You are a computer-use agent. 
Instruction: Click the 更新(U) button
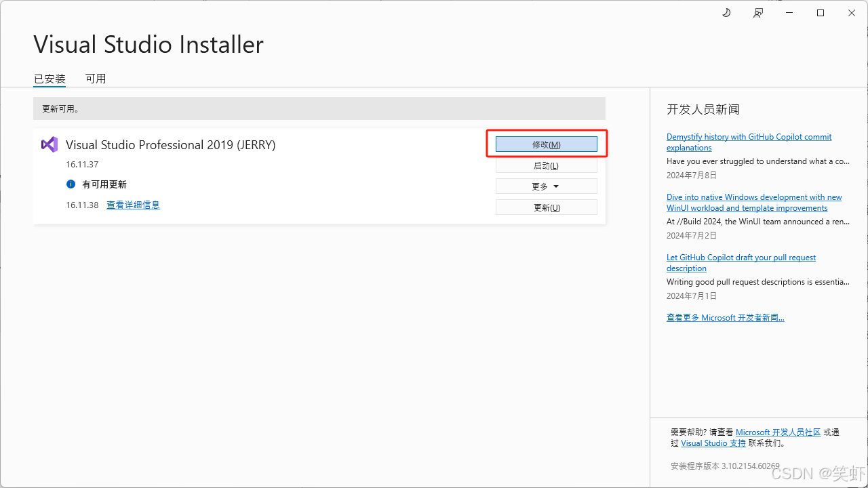click(x=547, y=207)
